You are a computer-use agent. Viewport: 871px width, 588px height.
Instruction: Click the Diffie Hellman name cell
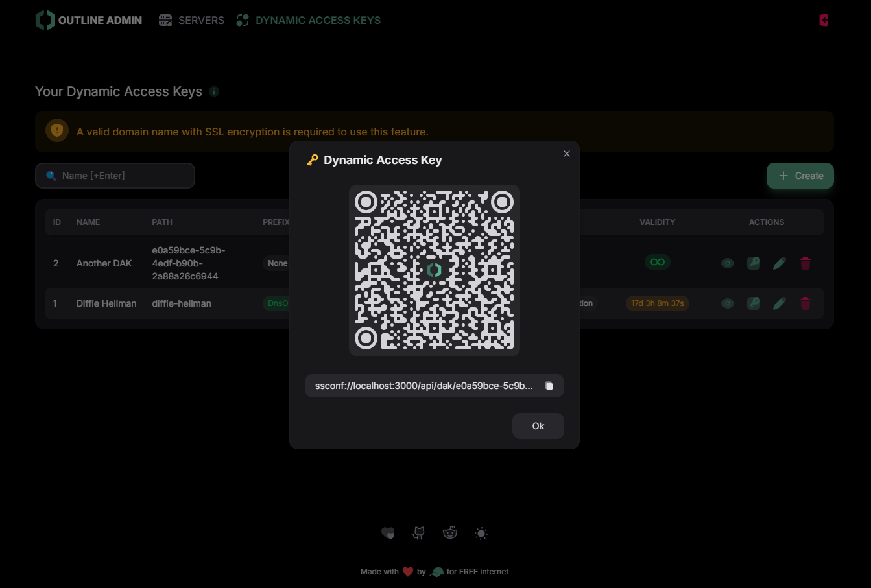(x=106, y=303)
